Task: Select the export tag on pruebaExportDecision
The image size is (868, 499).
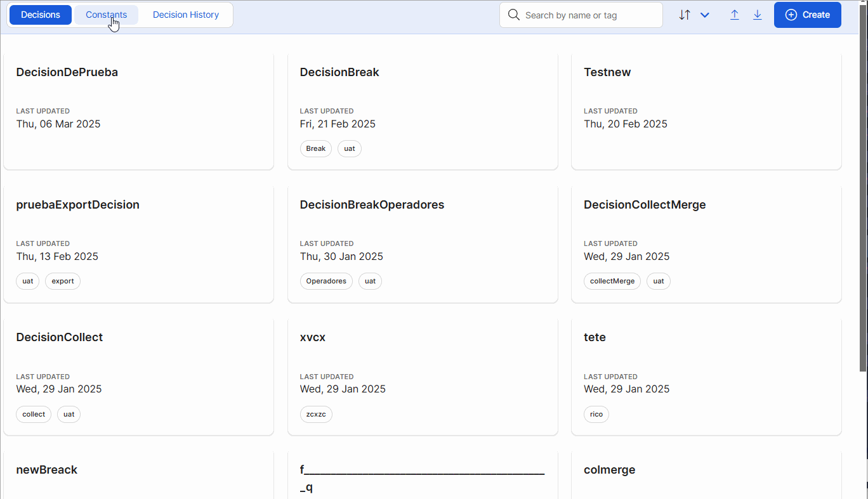Action: pyautogui.click(x=62, y=281)
